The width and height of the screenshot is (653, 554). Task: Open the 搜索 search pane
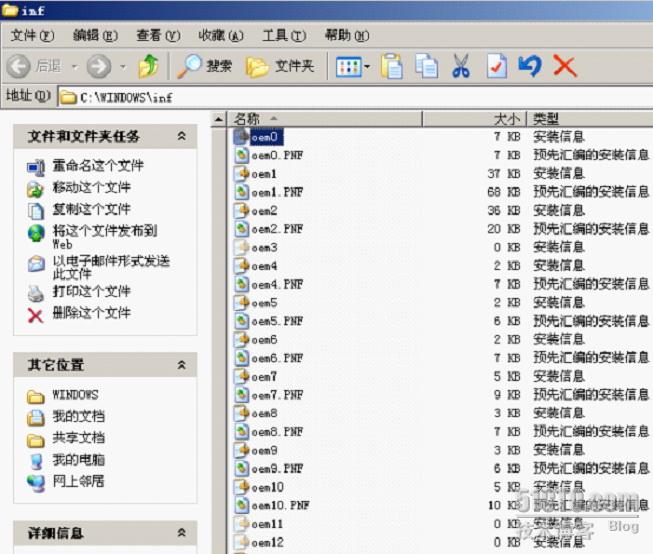(x=204, y=66)
